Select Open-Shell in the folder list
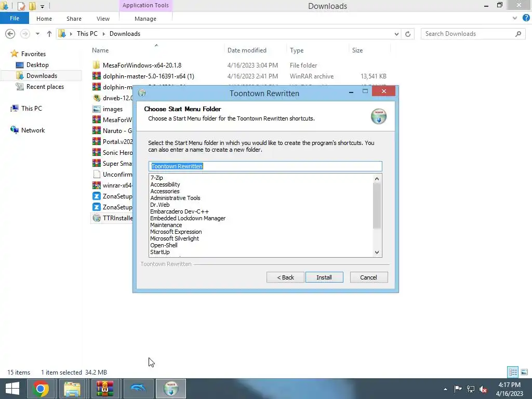532x399 pixels. tap(164, 245)
